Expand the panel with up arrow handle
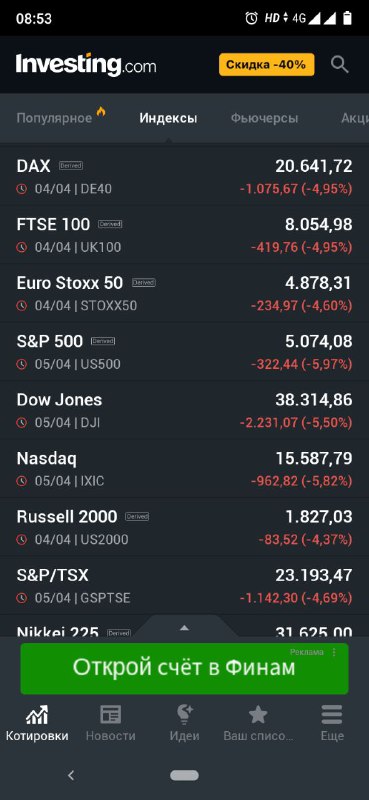Image resolution: width=369 pixels, height=800 pixels. tap(184, 628)
